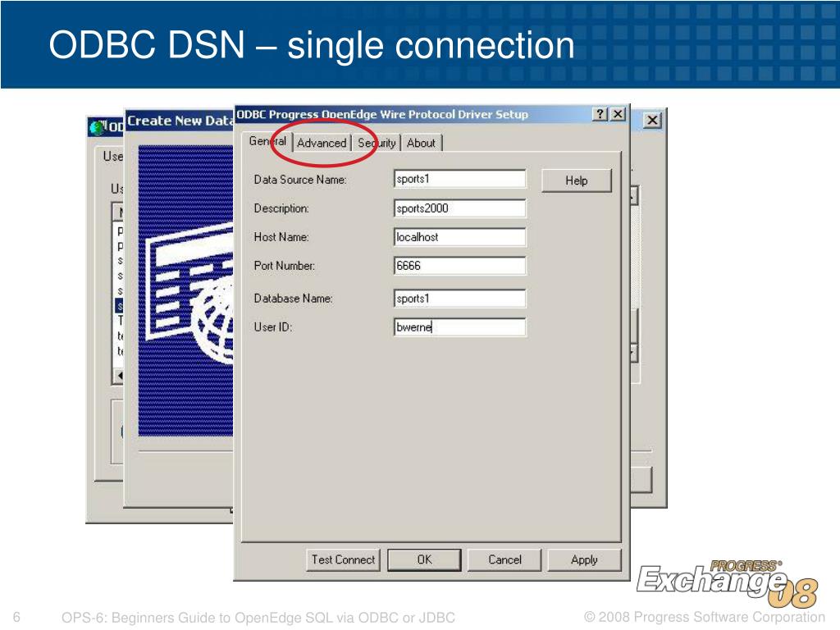Click the Port Number field
The width and height of the screenshot is (840, 630).
tap(459, 266)
